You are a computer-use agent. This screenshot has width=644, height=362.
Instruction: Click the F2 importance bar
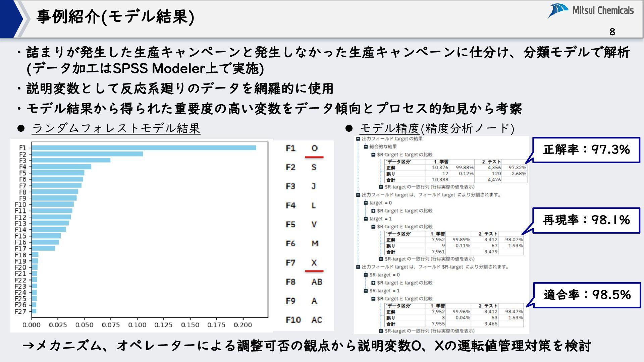click(87, 154)
